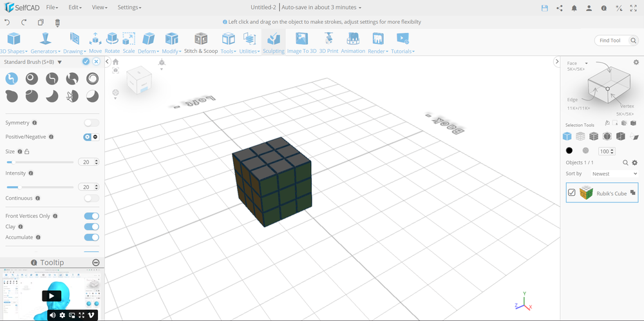Open the Utilities dropdown
The height and width of the screenshot is (321, 644).
click(x=249, y=43)
